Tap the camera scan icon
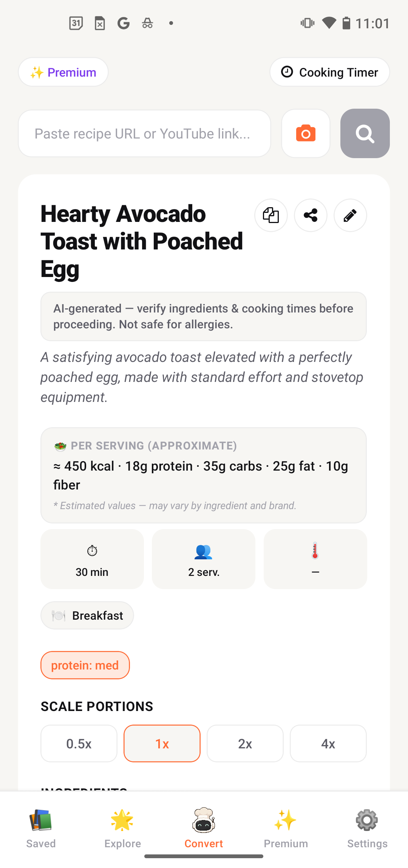The height and width of the screenshot is (868, 408). coord(306,134)
